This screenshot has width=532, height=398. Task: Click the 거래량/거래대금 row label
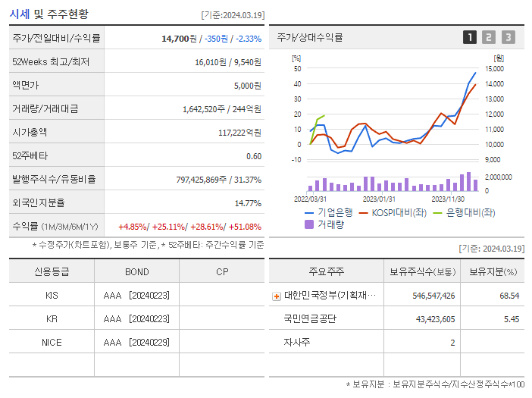[45, 108]
